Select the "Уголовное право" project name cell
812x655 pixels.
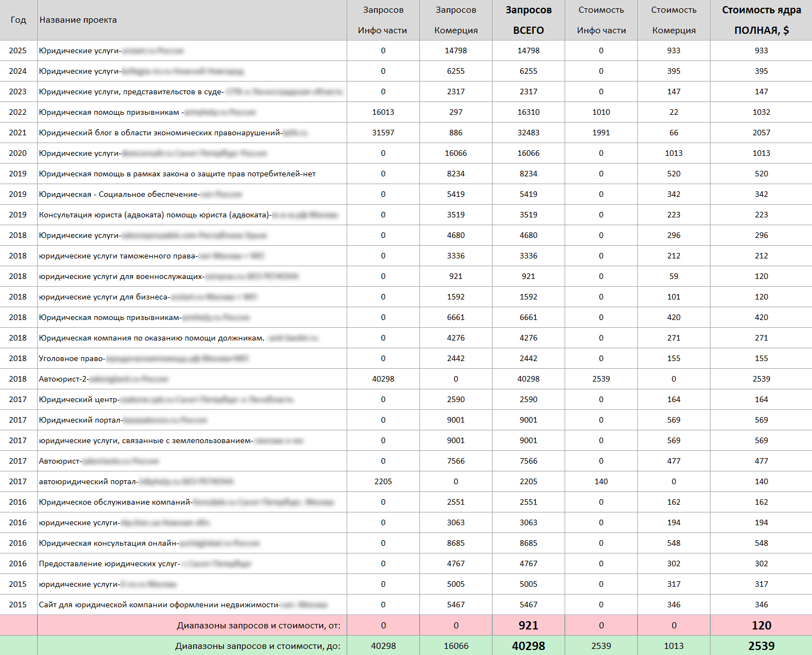pos(72,358)
